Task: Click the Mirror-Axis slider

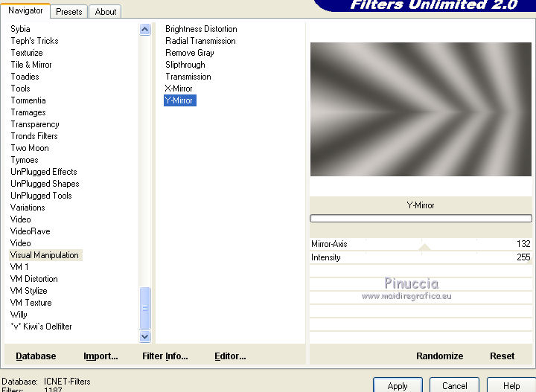Action: pyautogui.click(x=421, y=244)
